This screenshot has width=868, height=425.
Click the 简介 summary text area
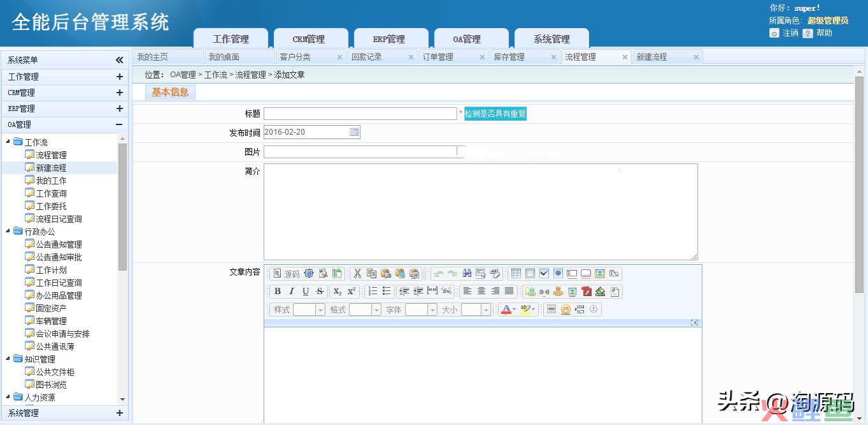tap(481, 212)
